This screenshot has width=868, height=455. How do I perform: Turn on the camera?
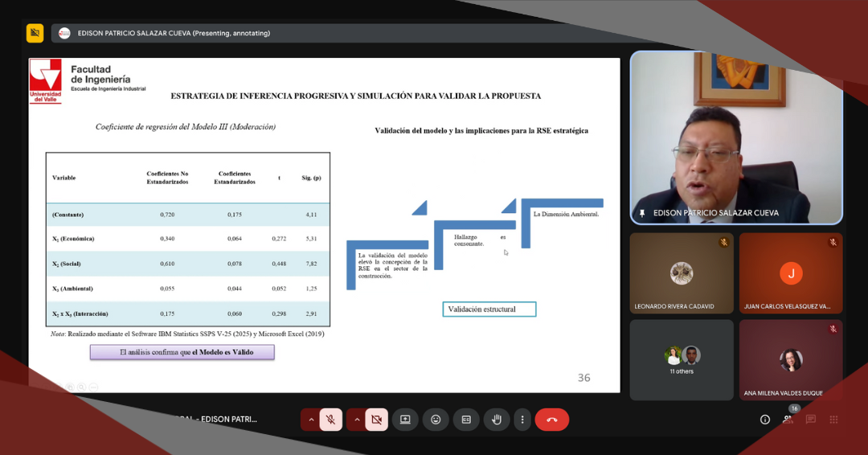[375, 420]
